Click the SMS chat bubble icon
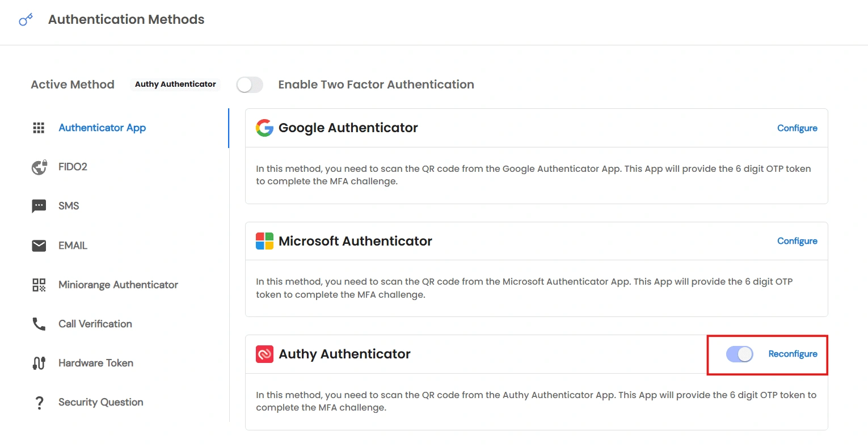Screen dimensions: 868x448 [39, 206]
